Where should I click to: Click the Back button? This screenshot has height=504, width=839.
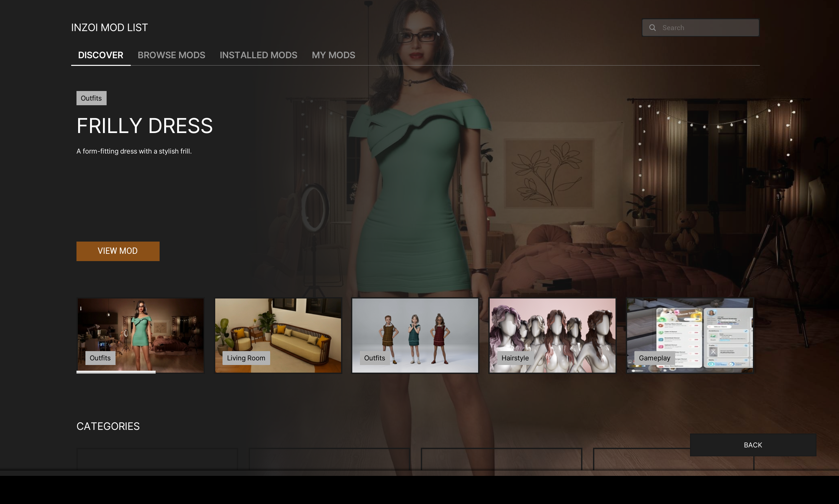tap(753, 445)
